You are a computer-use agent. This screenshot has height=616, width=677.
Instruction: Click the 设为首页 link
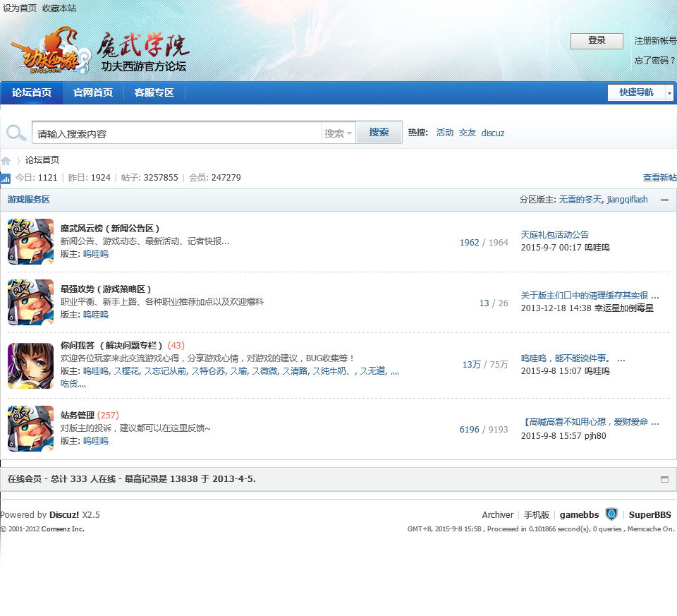click(20, 8)
